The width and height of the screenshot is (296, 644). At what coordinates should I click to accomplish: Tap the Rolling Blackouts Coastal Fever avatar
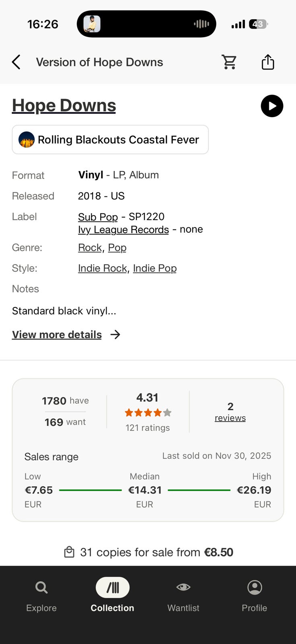[x=27, y=140]
